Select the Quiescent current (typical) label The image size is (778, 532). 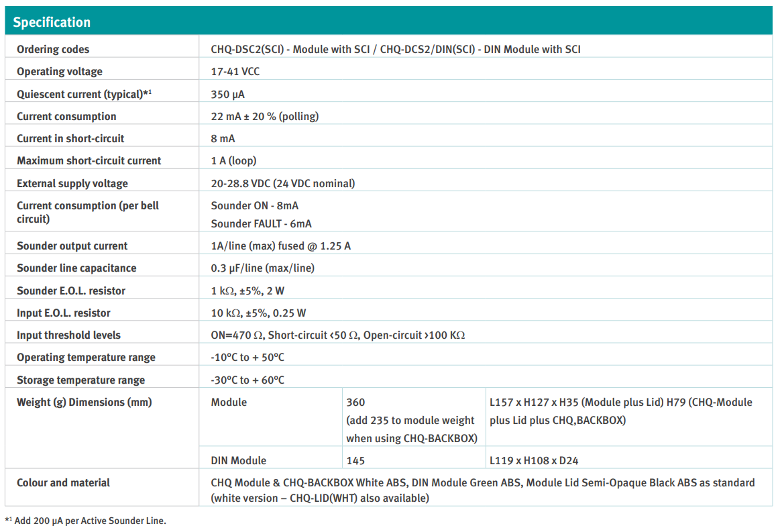pos(84,94)
